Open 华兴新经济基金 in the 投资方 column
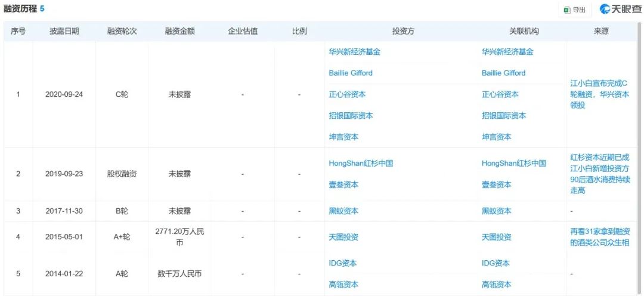The width and height of the screenshot is (644, 299). (354, 52)
